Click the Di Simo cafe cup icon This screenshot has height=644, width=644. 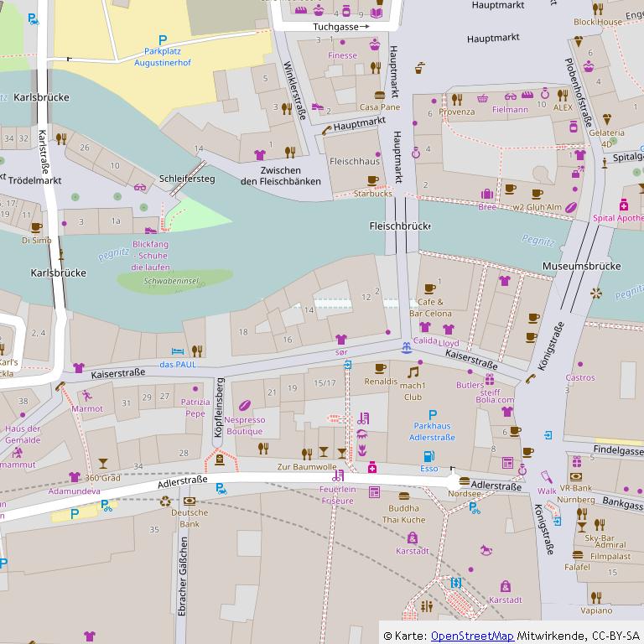coord(37,227)
